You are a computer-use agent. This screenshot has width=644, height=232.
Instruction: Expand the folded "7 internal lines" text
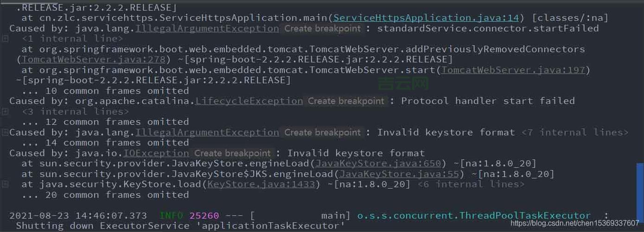click(575, 133)
